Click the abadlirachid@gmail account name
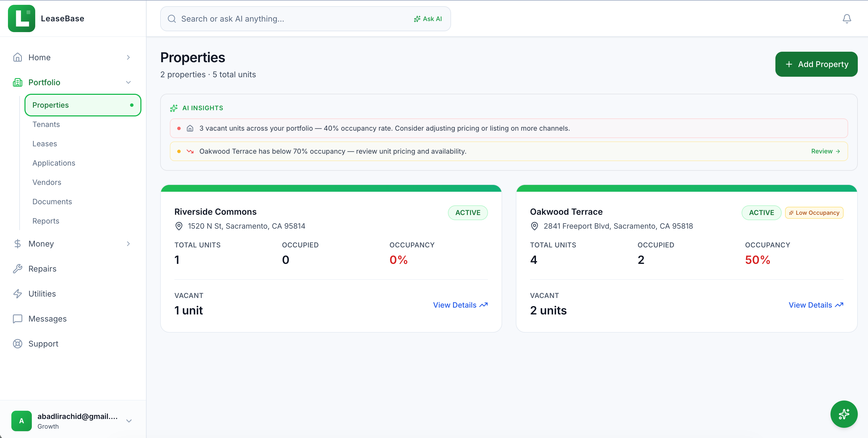Image resolution: width=868 pixels, height=438 pixels. click(x=78, y=416)
